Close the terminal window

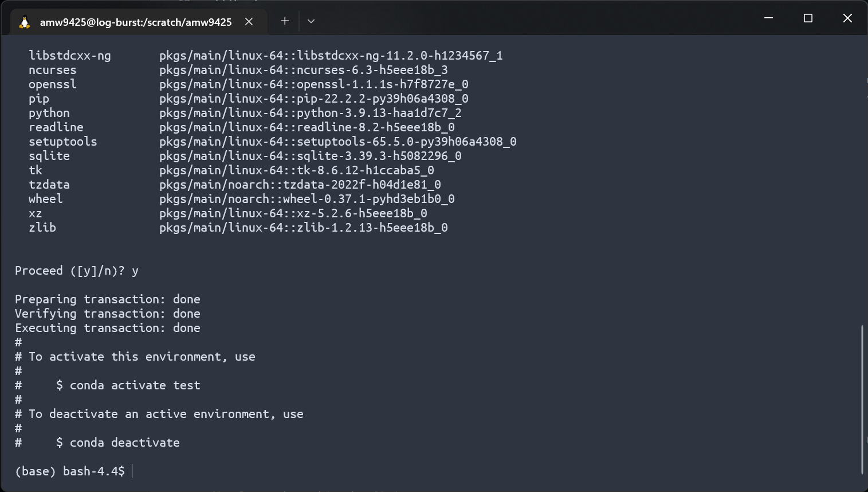pos(847,18)
